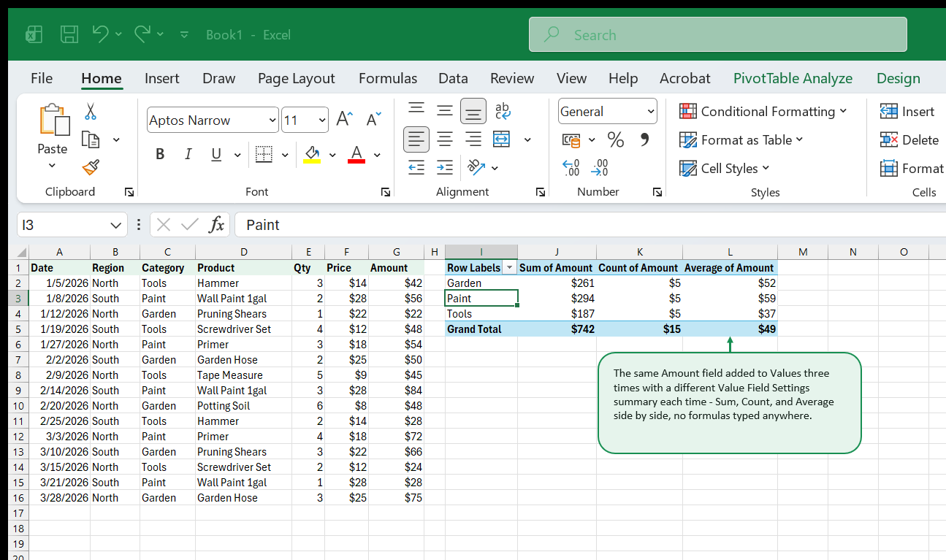Viewport: 946px width, 560px height.
Task: Click Decrease Font Size icon
Action: 373,120
